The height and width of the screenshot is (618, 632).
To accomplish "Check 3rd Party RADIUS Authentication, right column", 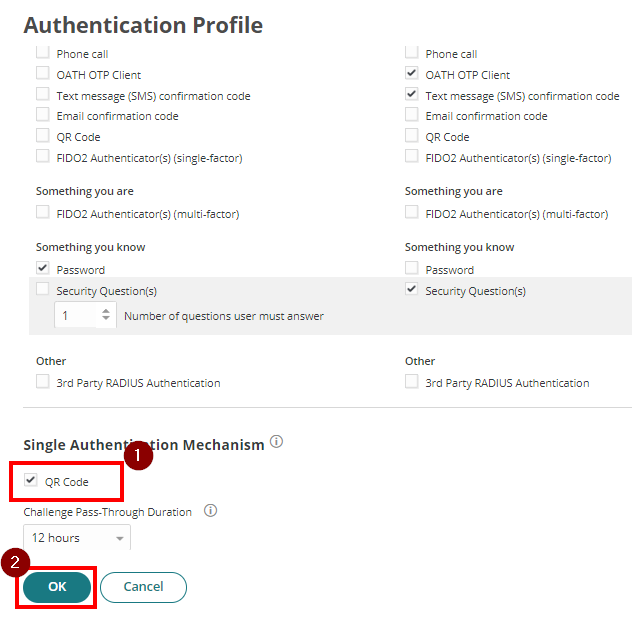I will pyautogui.click(x=412, y=381).
